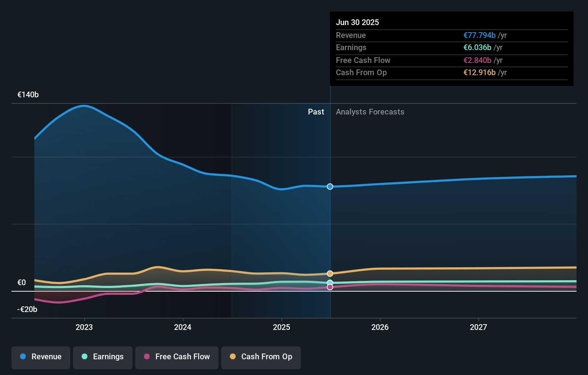Click the Analysts Forecasts section label
Viewport: 588px width, 375px height.
point(370,112)
